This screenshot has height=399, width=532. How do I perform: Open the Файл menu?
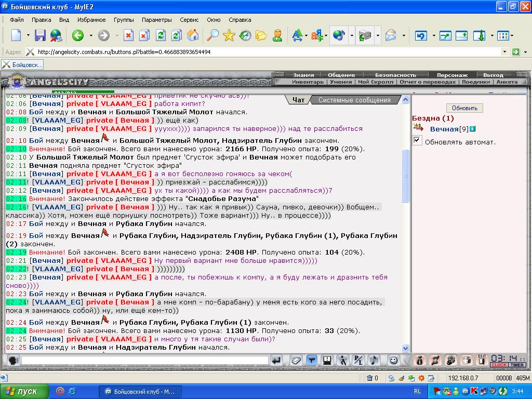coord(17,20)
